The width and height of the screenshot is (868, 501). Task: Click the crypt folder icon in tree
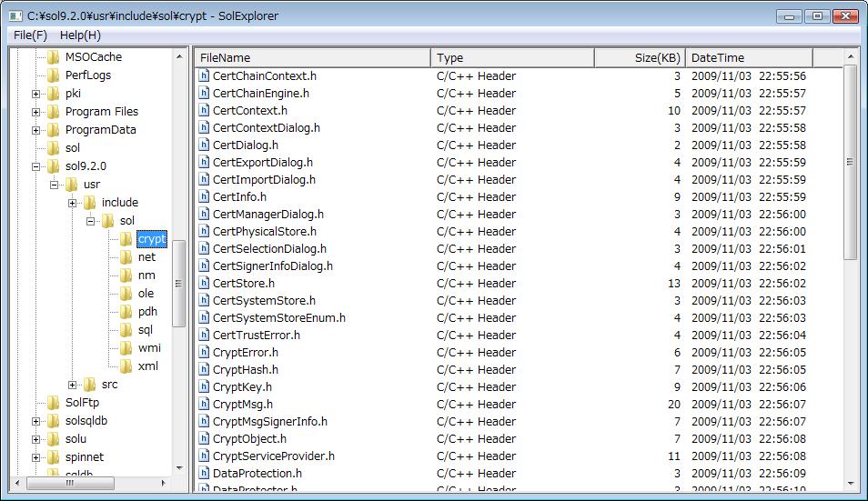126,239
